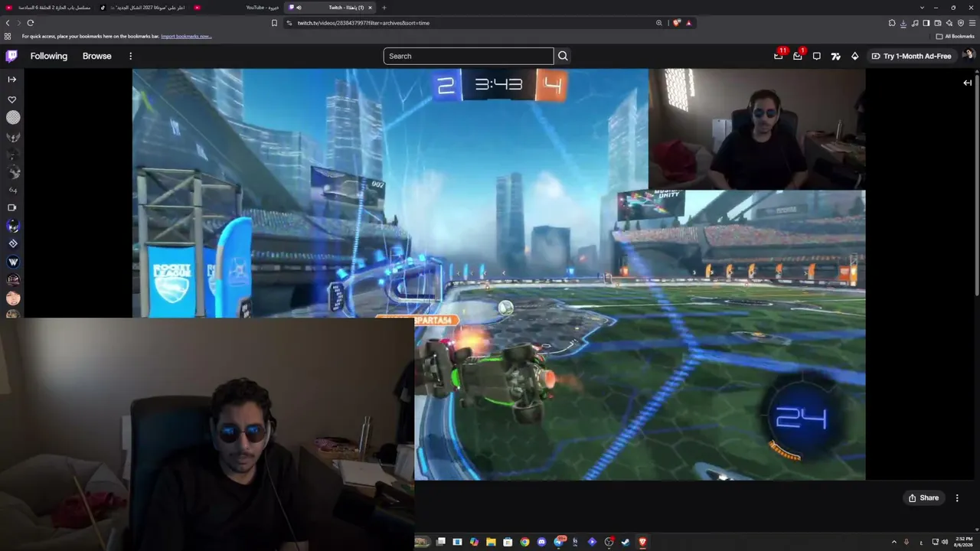Screen dimensions: 980x551
Task: Open the apps grid on bookmarks bar
Action: (x=8, y=36)
